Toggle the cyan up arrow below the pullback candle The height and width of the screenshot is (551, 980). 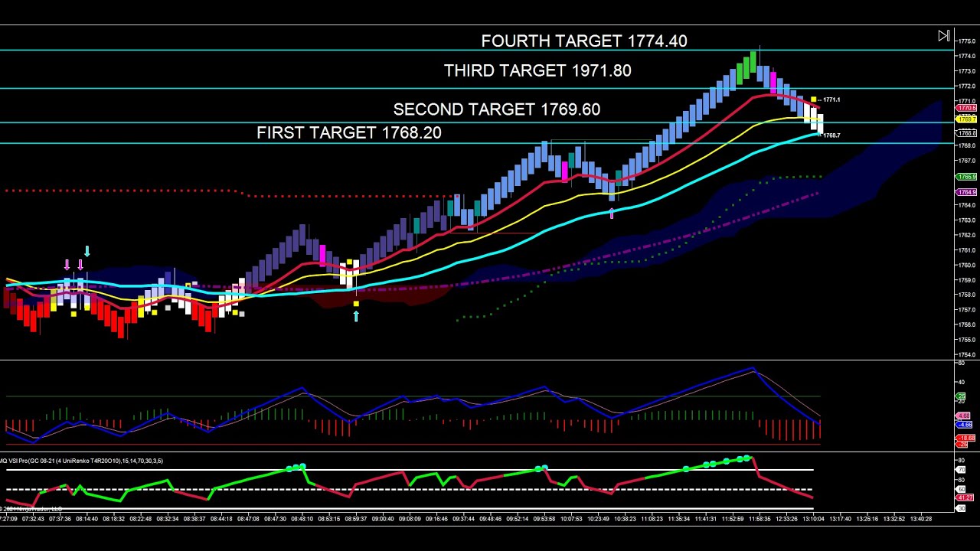pyautogui.click(x=356, y=316)
